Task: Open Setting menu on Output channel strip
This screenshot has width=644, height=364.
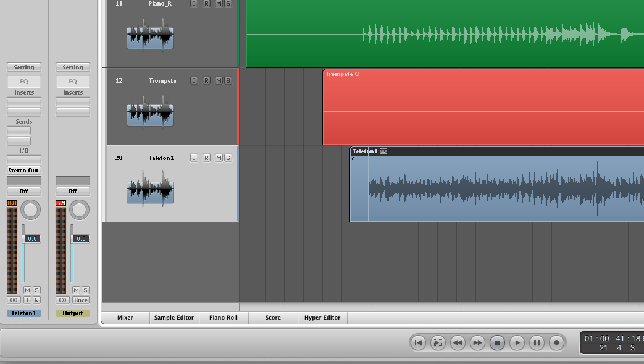Action: click(x=73, y=67)
